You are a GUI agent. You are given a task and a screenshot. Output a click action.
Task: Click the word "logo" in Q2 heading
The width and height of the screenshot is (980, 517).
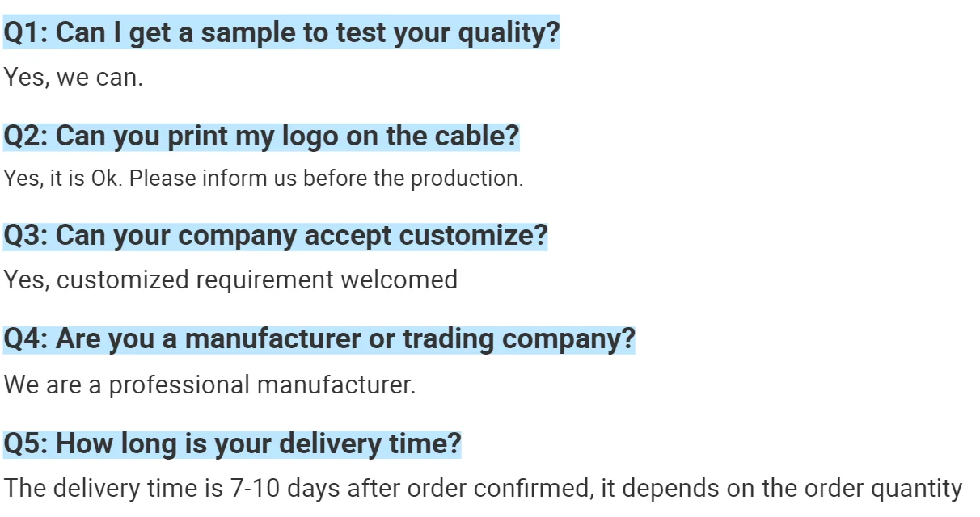(310, 137)
